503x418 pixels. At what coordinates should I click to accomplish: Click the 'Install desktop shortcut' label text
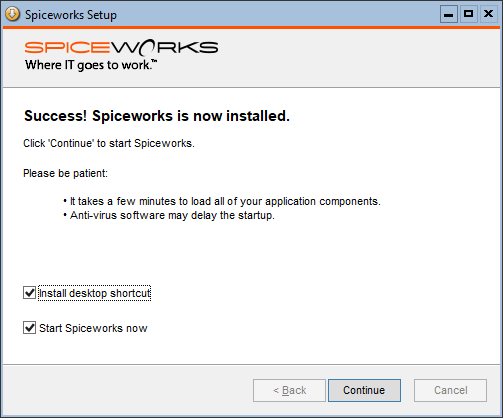click(x=95, y=293)
